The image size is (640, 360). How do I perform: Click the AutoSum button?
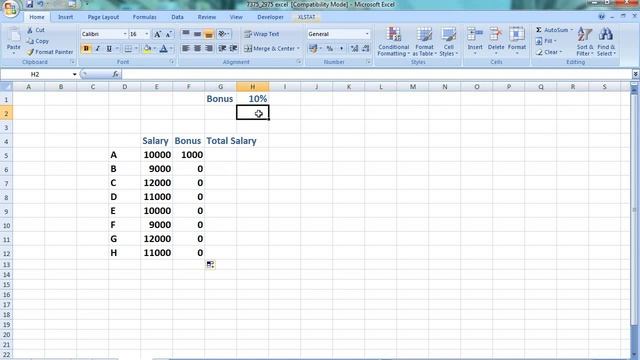pyautogui.click(x=554, y=30)
